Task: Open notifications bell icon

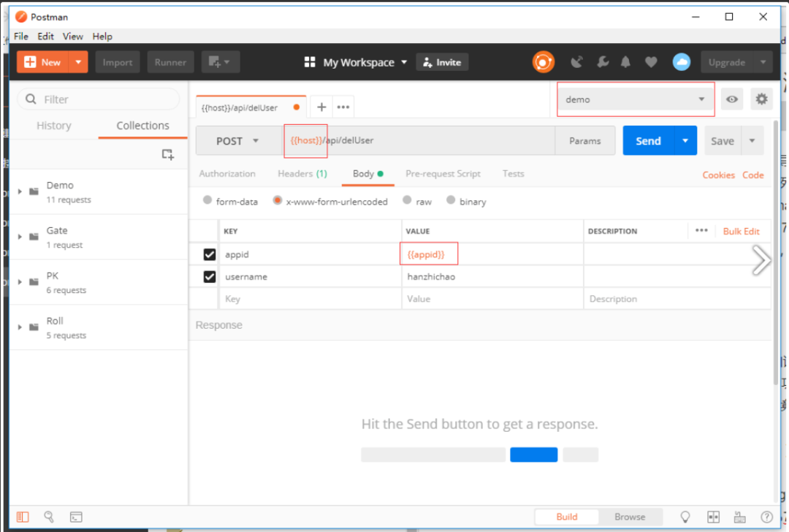Action: tap(625, 62)
